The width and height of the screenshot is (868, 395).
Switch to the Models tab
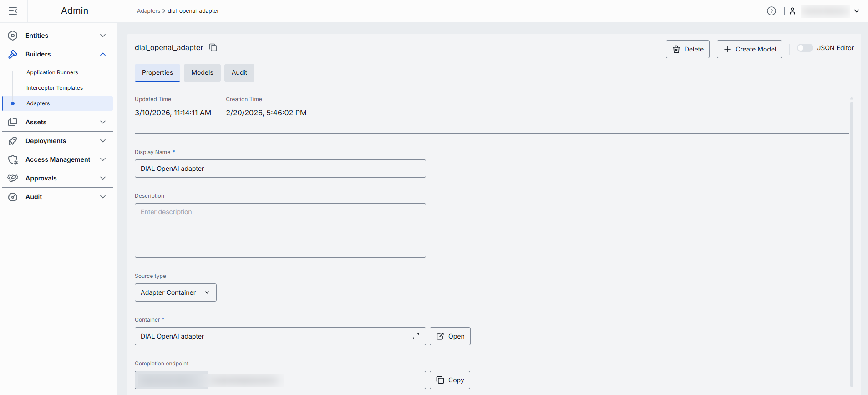pyautogui.click(x=202, y=72)
